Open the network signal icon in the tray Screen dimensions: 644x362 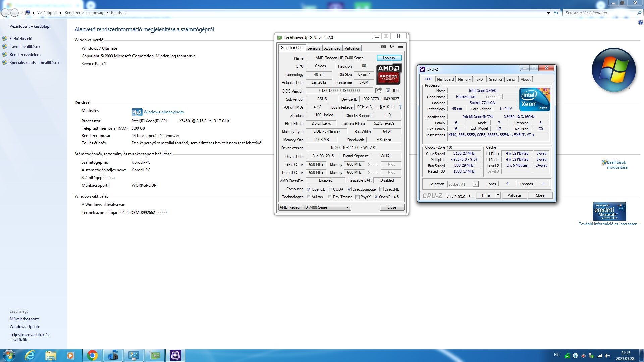[599, 356]
